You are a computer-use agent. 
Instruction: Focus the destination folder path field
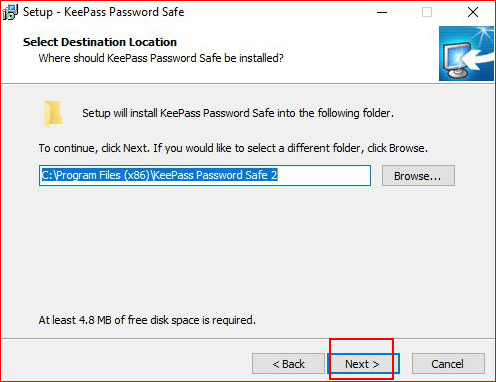(x=205, y=175)
